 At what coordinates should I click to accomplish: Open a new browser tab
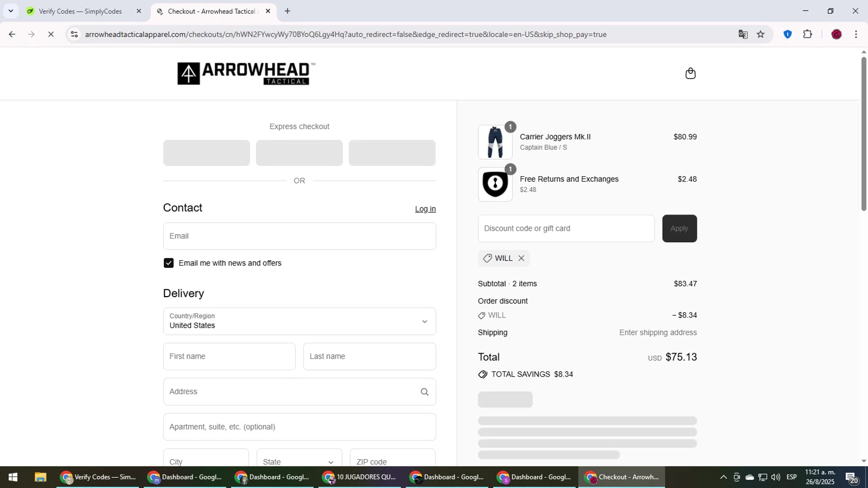[288, 11]
